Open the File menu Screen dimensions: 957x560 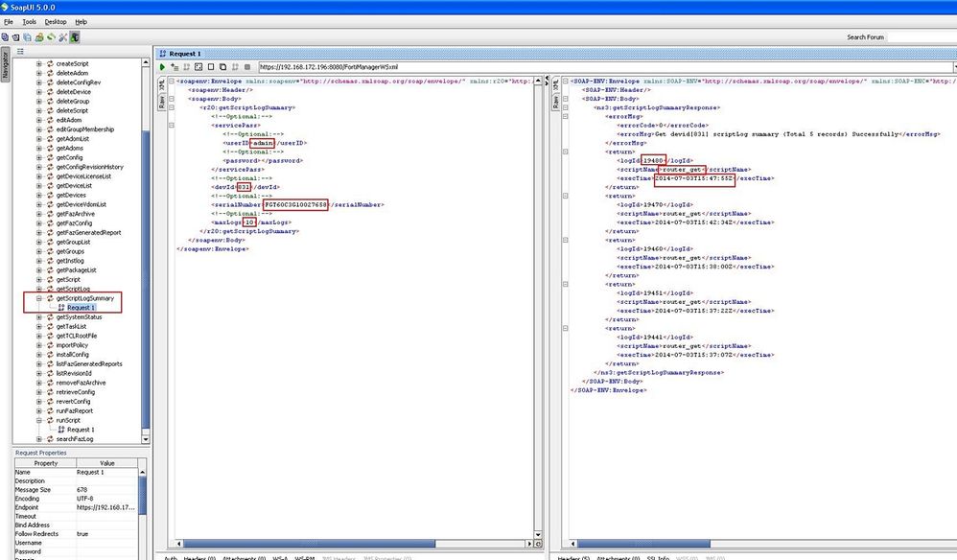(9, 21)
